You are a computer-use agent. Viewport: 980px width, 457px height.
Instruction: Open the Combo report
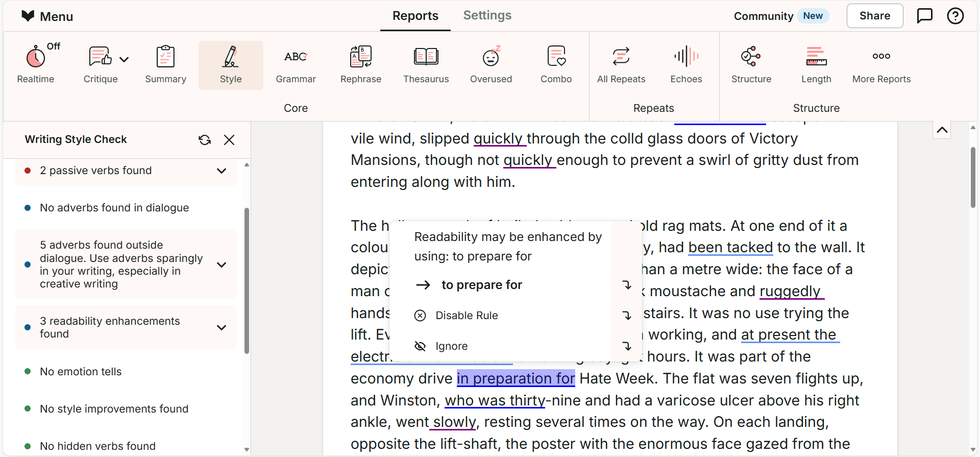(556, 65)
